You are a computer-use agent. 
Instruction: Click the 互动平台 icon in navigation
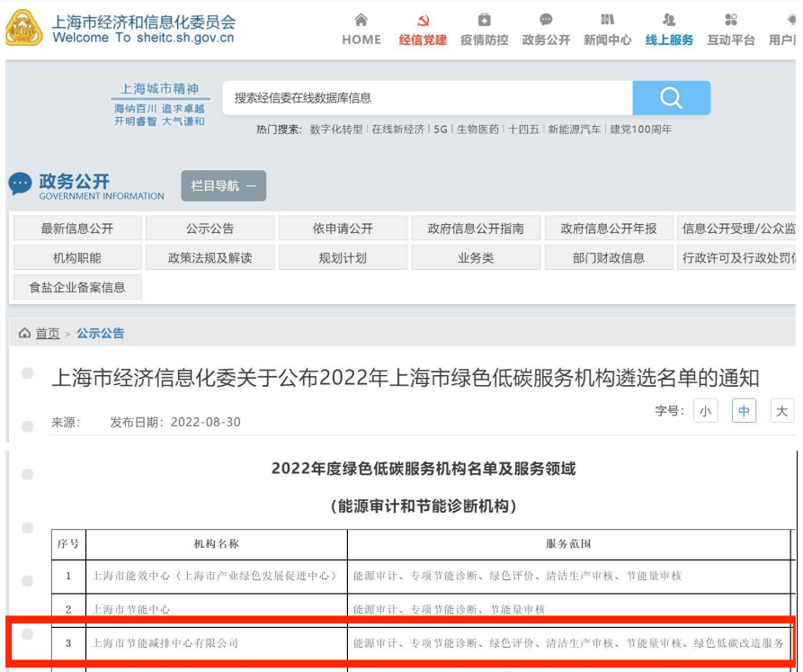730,20
